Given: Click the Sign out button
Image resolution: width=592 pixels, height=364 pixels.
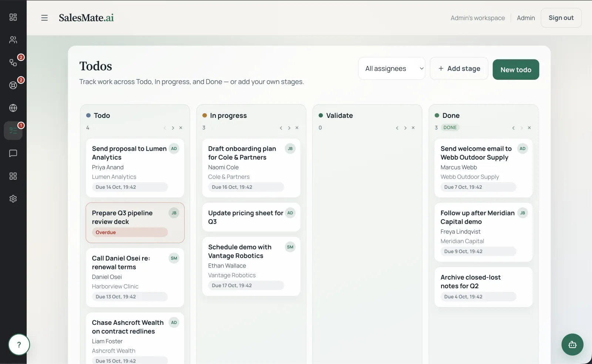Looking at the screenshot, I should coord(561,18).
